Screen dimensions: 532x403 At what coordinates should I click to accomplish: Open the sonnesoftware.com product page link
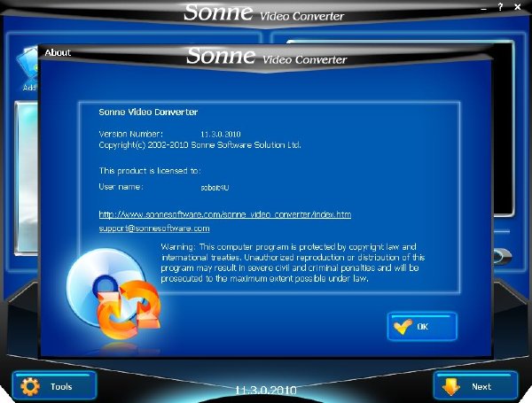click(225, 214)
